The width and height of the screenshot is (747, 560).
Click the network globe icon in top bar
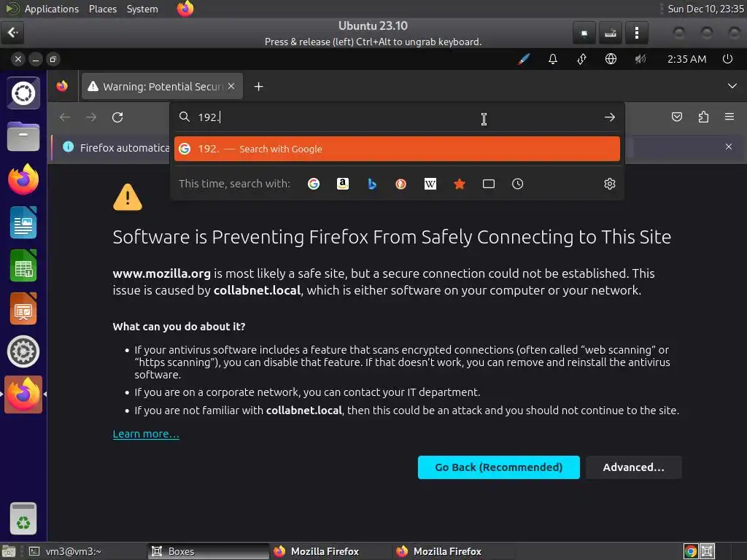click(x=611, y=59)
